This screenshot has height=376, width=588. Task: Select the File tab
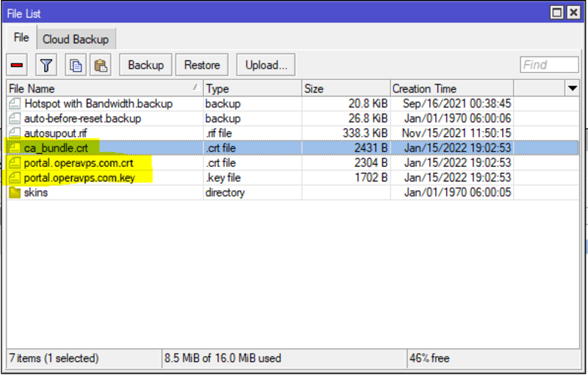(21, 38)
